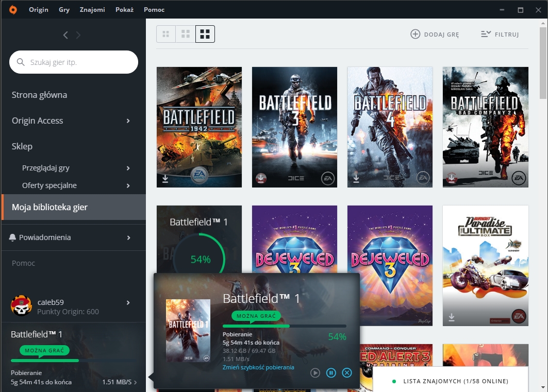Image resolution: width=548 pixels, height=392 pixels.
Task: Open the Pokaż menu
Action: click(x=124, y=9)
